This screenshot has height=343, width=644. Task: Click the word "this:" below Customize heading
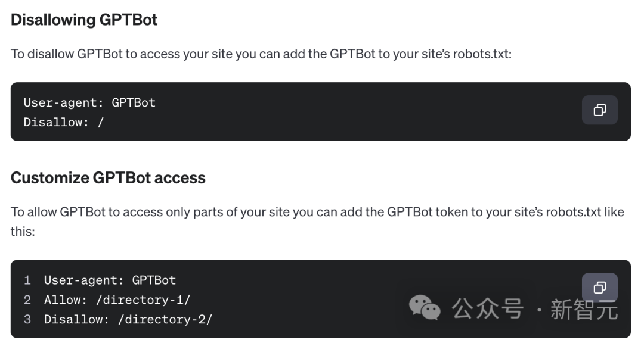23,231
